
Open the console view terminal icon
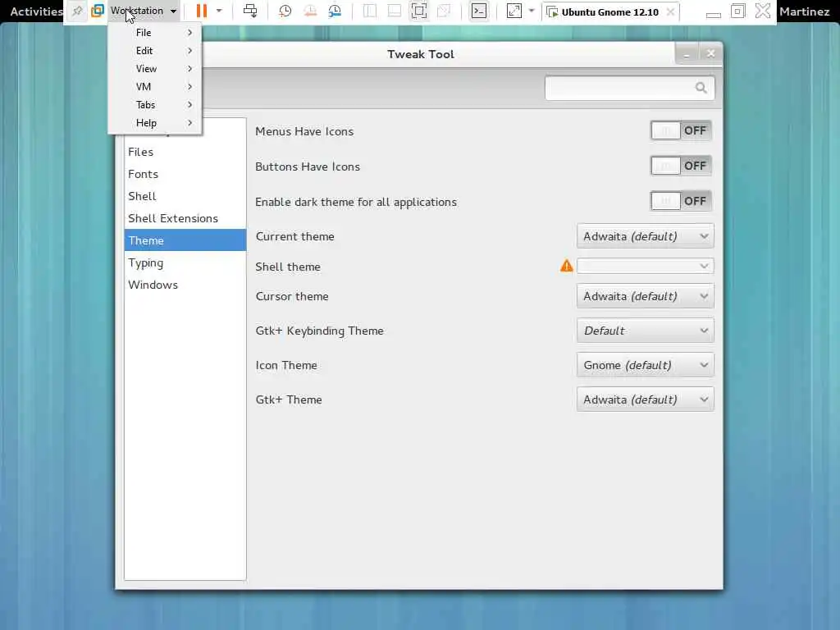(x=479, y=11)
